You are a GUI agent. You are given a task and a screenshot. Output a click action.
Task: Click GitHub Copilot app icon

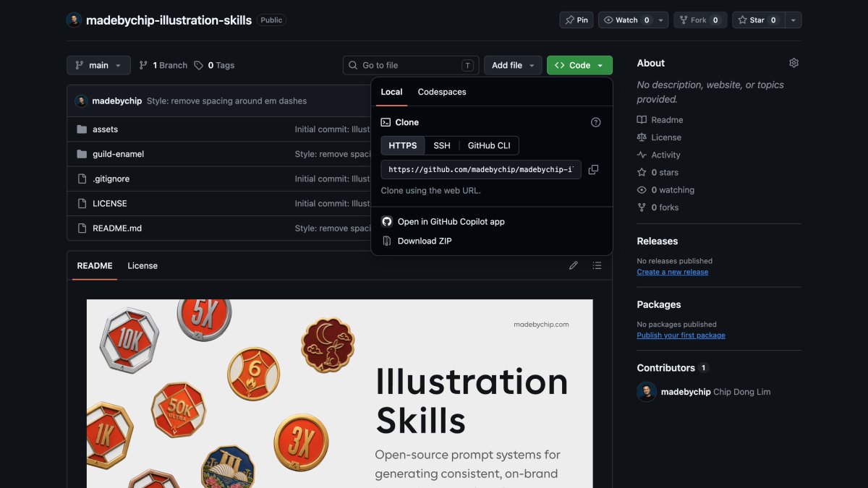(387, 222)
